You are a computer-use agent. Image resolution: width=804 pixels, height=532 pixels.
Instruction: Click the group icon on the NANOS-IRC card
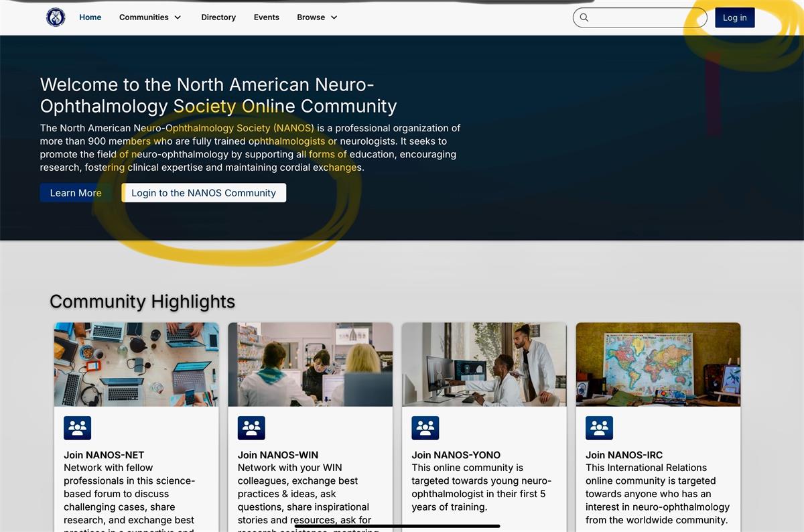(x=599, y=427)
